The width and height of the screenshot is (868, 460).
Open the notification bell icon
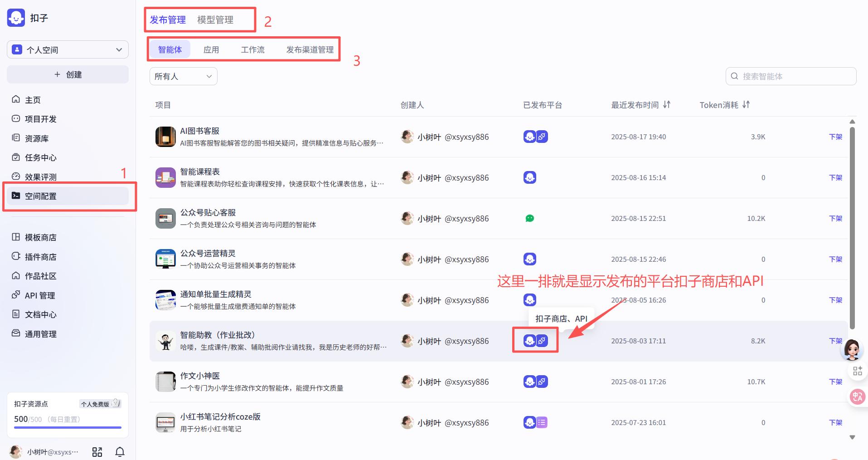click(x=119, y=451)
